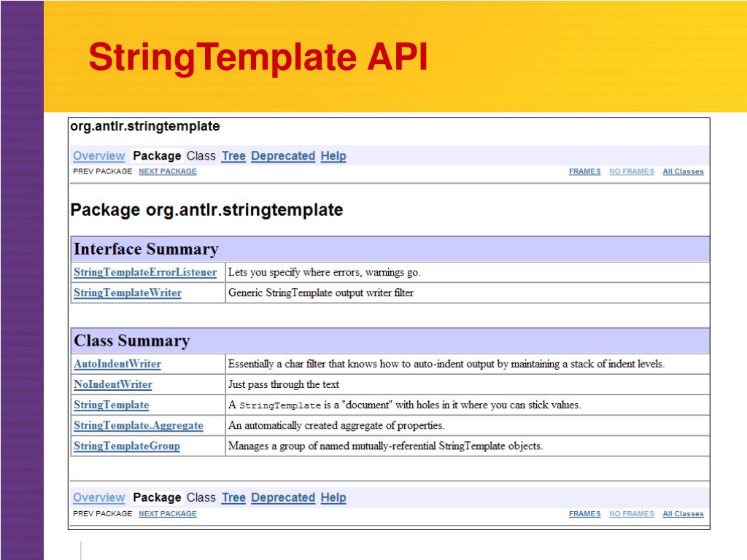Click 'Lets you specify where errors, warnings go.'

(324, 273)
